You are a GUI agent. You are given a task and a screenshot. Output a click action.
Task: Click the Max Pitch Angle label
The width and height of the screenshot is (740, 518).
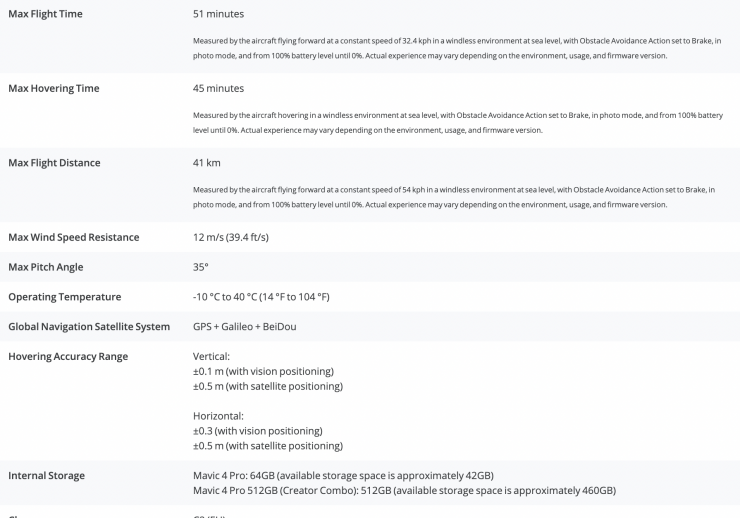click(x=45, y=267)
